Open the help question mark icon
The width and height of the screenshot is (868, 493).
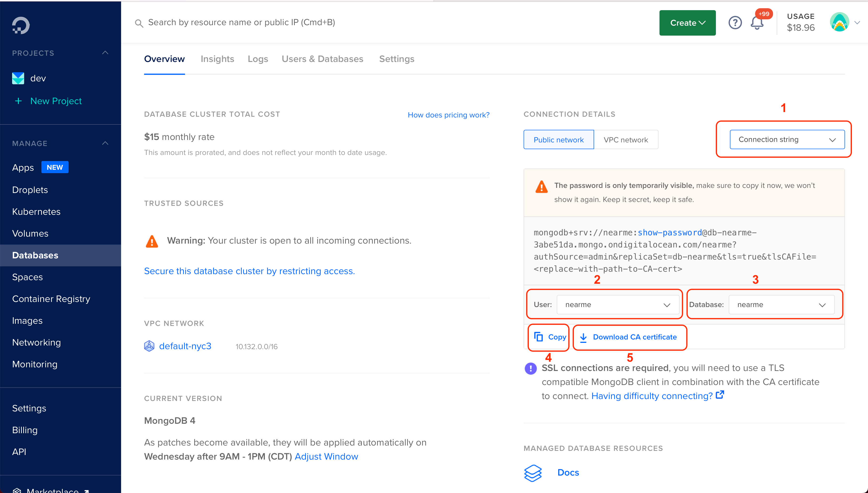[735, 23]
